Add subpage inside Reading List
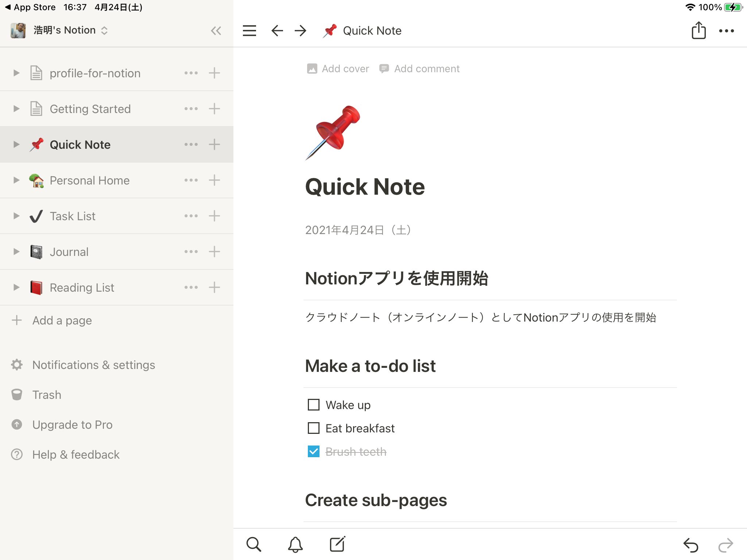Viewport: 747px width, 560px height. tap(214, 287)
